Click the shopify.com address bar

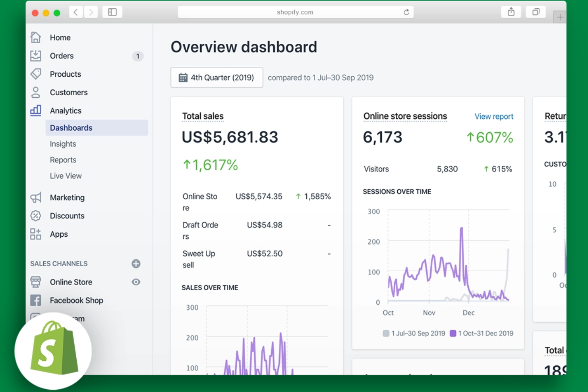(x=295, y=12)
